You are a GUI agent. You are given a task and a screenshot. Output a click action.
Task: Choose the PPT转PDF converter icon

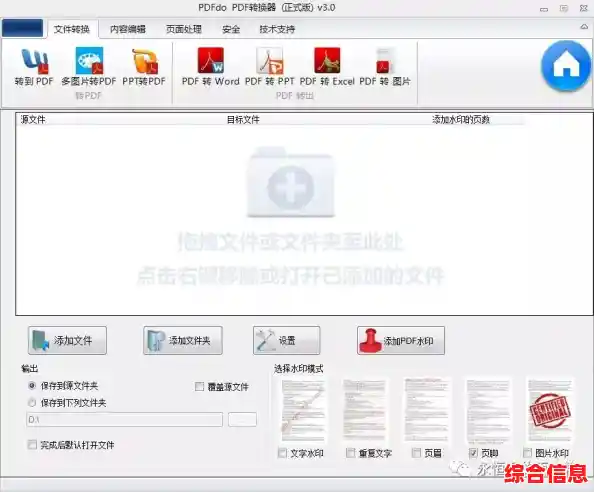pos(145,61)
